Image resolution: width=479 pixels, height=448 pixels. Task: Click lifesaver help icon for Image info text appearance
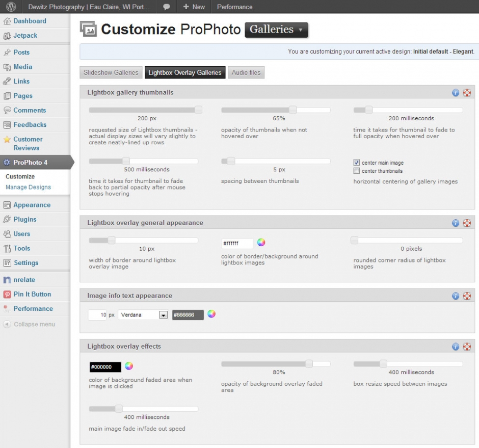pos(467,296)
